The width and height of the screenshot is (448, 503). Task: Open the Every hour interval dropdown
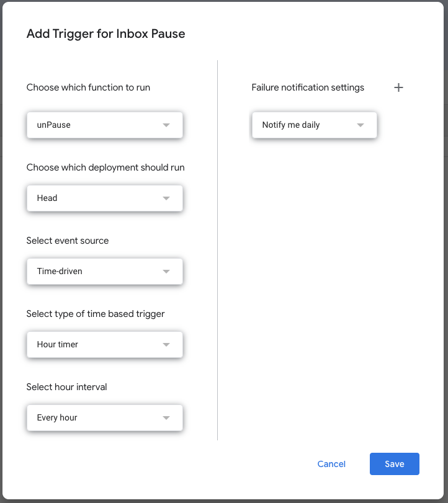tap(105, 417)
